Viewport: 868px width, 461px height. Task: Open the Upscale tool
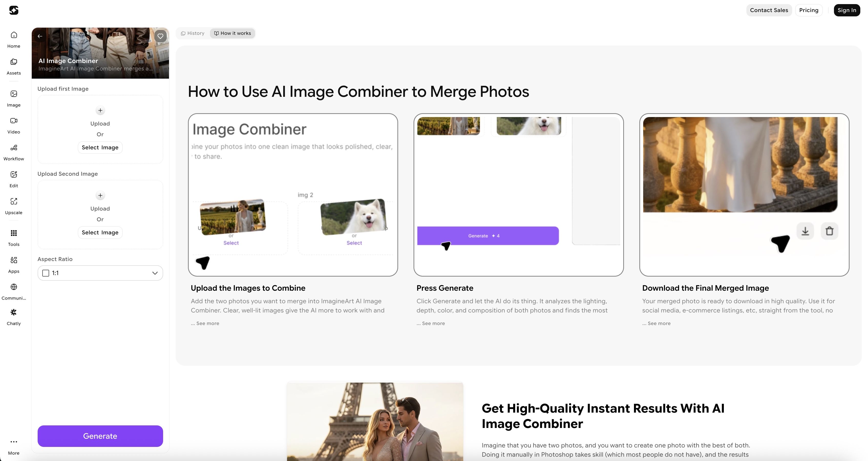(x=14, y=206)
